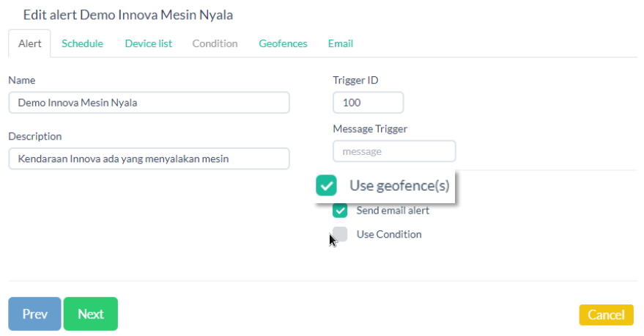
Task: Go to the Device list tab
Action: click(148, 43)
